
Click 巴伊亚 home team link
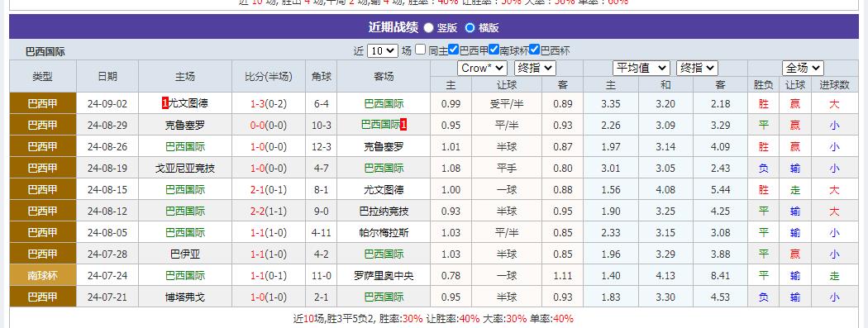coord(185,254)
